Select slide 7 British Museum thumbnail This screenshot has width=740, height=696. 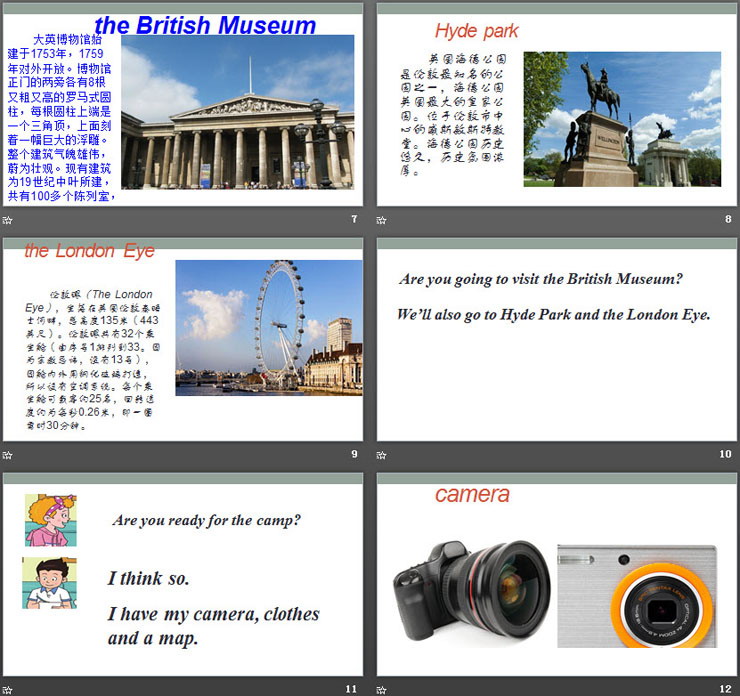pos(183,104)
